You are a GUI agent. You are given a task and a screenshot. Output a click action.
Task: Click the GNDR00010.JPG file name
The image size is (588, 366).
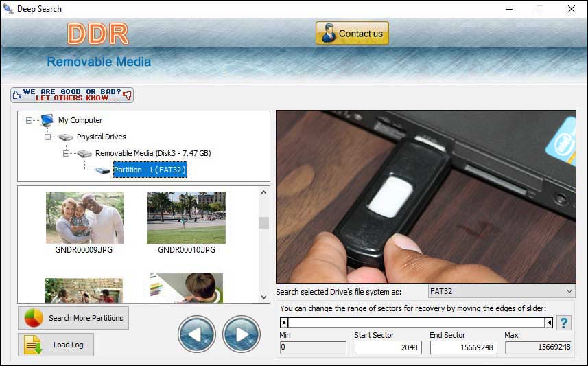[x=187, y=250]
